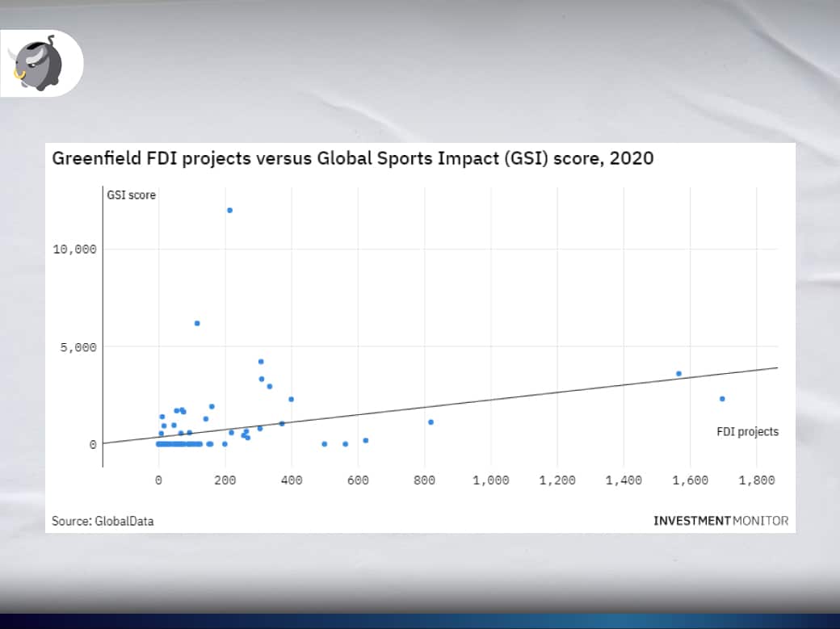Viewport: 840px width, 629px height.
Task: Select the data point just above 6,000 GSI
Action: 196,323
